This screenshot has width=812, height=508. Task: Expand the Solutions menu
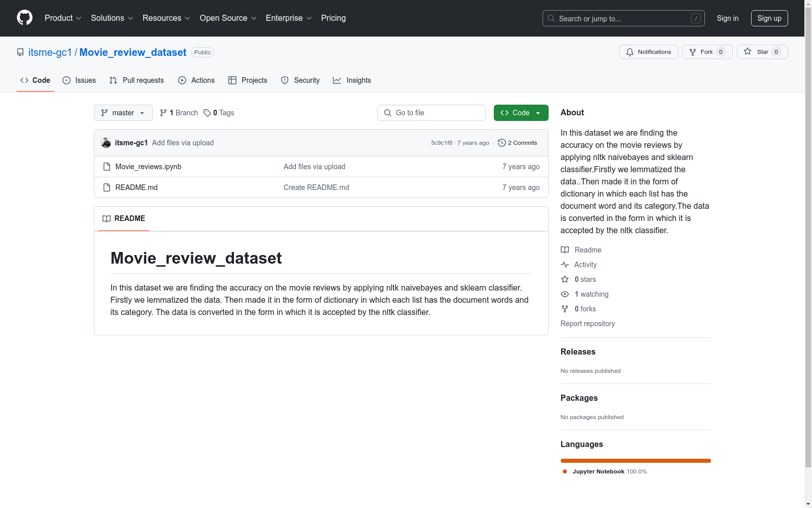click(112, 18)
